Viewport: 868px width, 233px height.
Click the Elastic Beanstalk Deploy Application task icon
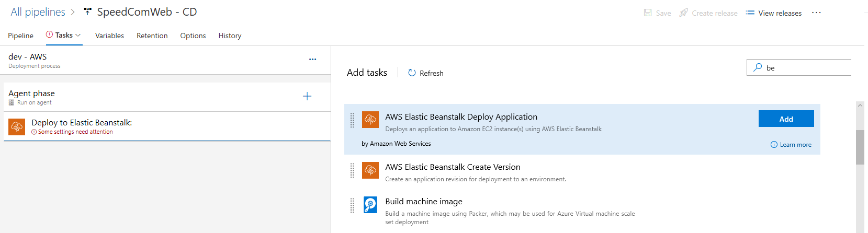[x=370, y=120]
